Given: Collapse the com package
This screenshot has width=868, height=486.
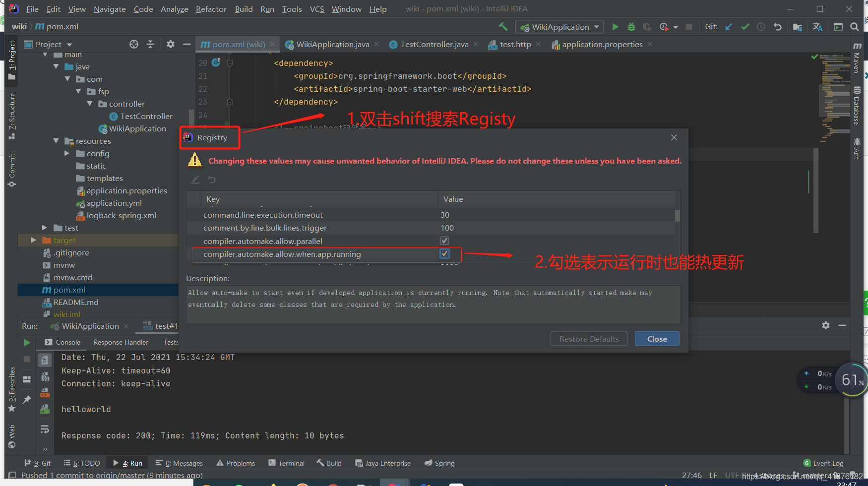Looking at the screenshot, I should (67, 79).
